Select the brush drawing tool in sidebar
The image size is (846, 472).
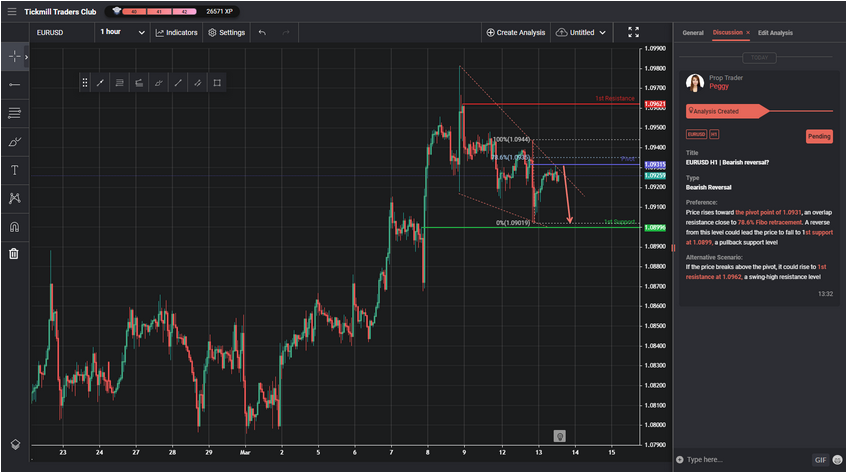pos(15,142)
